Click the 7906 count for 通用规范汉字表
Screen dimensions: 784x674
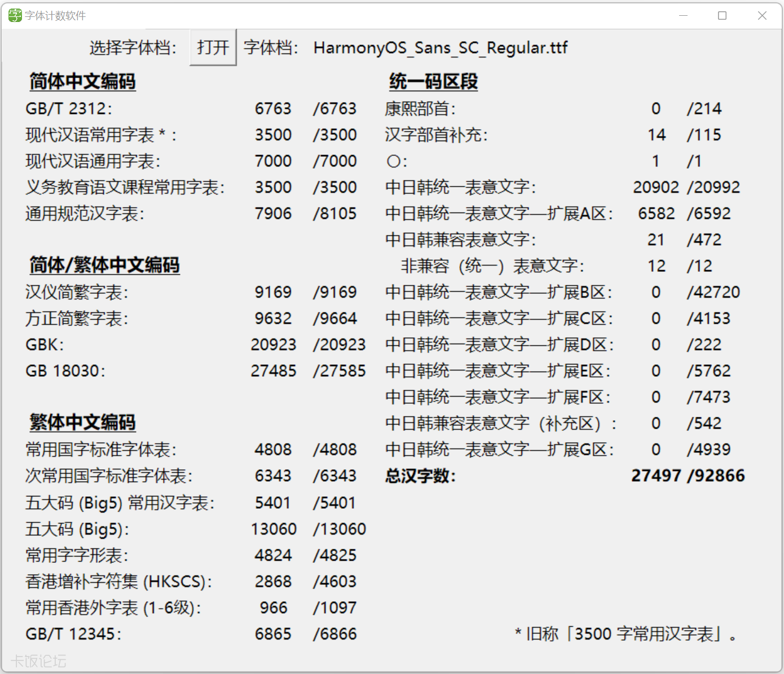click(273, 214)
